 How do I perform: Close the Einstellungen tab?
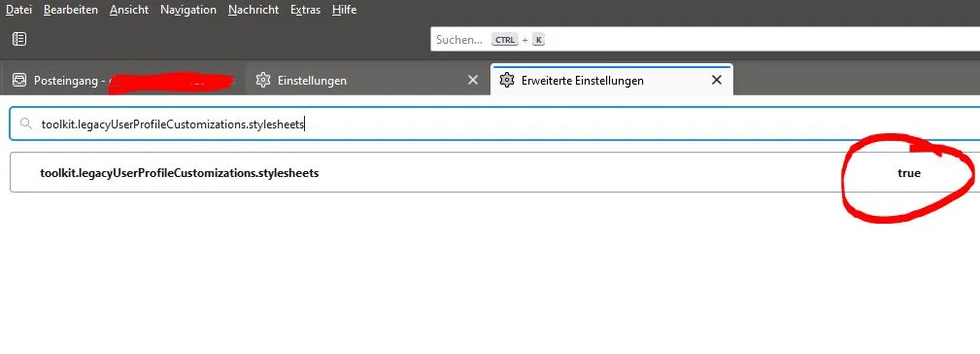pyautogui.click(x=473, y=80)
